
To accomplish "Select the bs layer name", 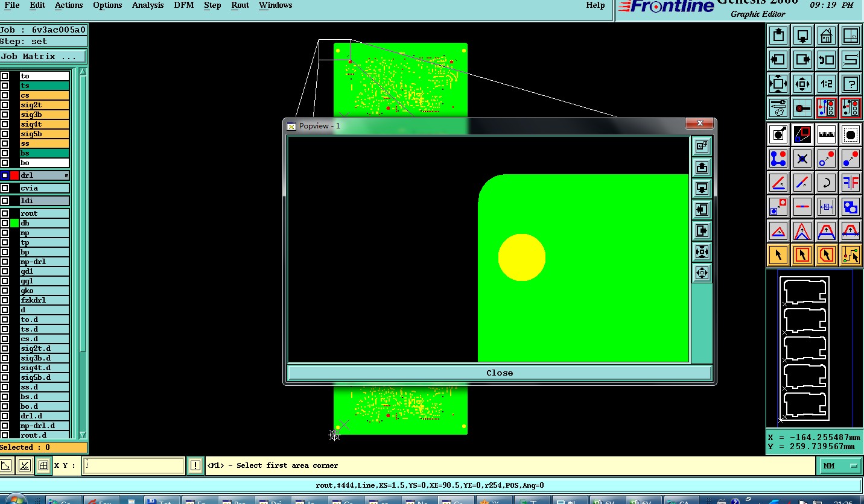I will (x=45, y=153).
